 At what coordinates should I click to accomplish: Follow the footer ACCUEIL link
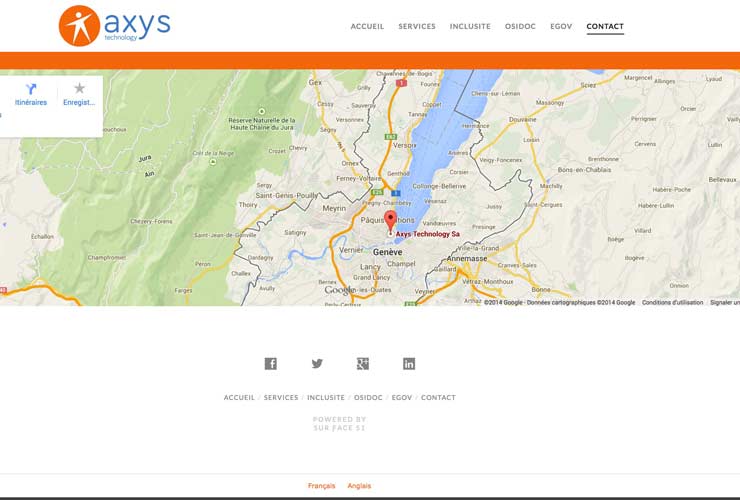[239, 398]
